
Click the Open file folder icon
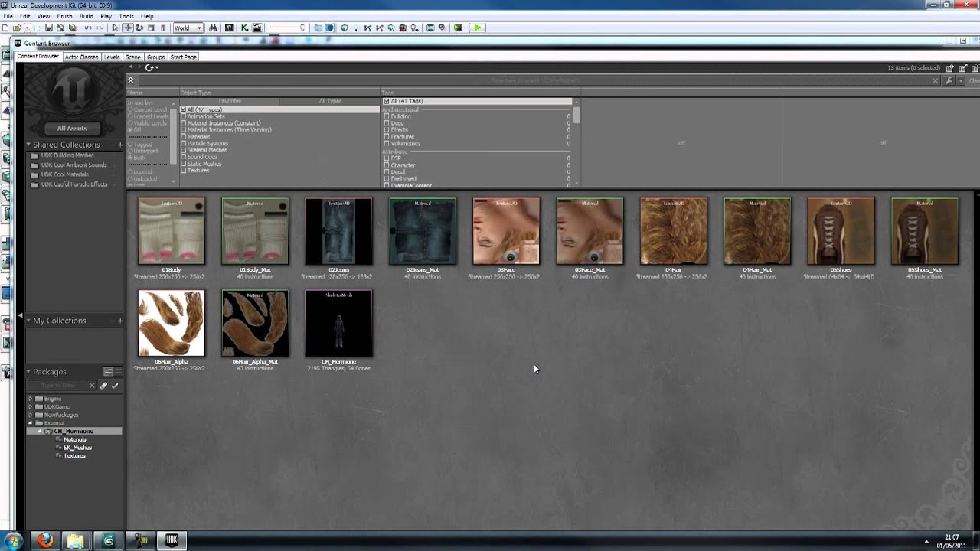[17, 28]
